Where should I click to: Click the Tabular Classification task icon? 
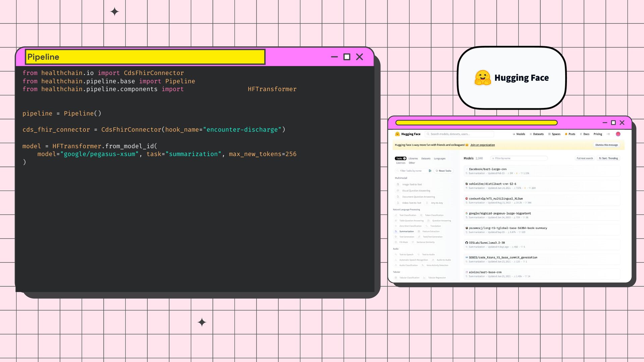tap(396, 278)
